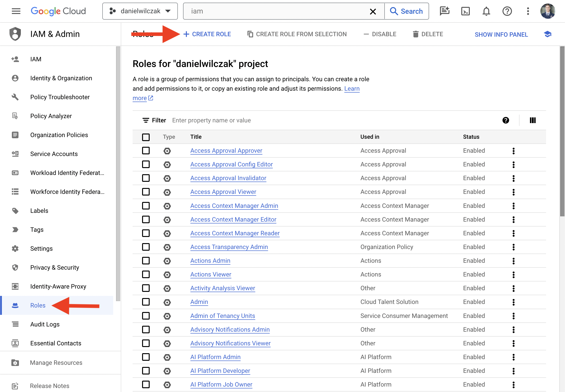Click the role type icon for Activity Analysis Viewer
Screen dimensions: 565x392
[167, 288]
